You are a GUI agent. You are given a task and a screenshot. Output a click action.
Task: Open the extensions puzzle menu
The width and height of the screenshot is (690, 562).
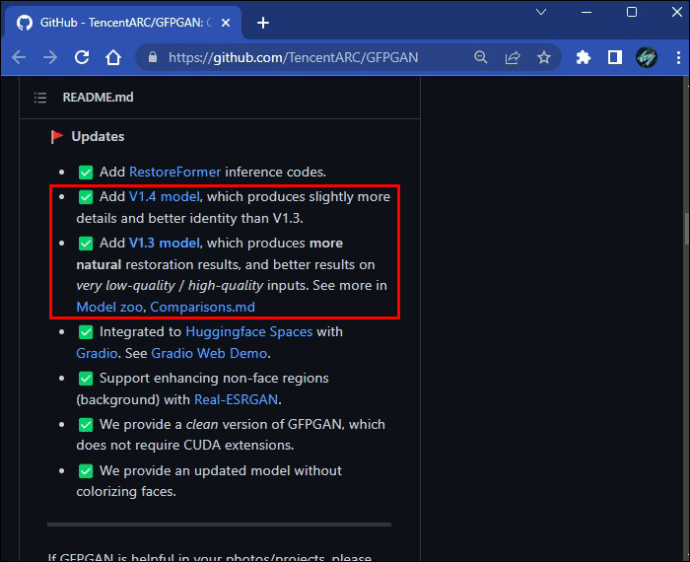583,57
